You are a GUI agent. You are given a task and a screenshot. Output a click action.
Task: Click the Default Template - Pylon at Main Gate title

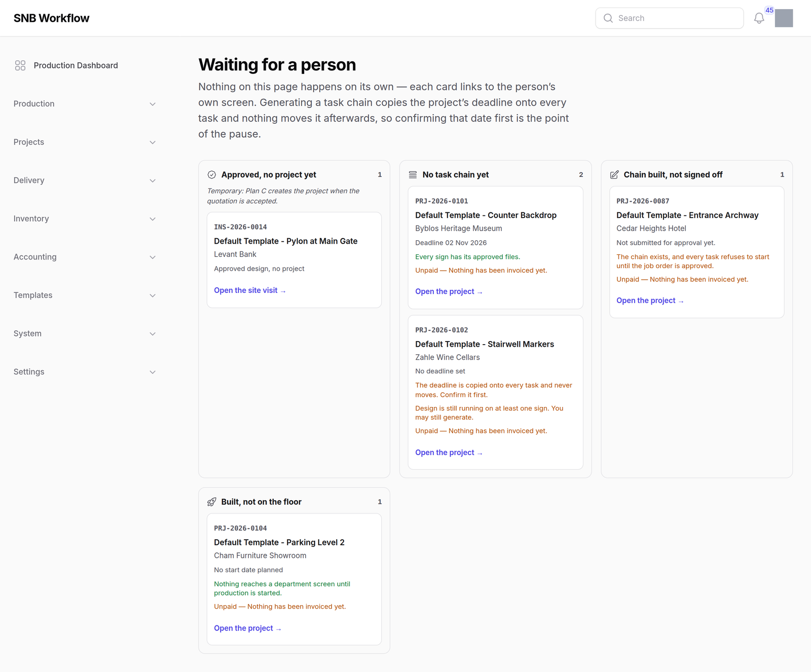[286, 241]
